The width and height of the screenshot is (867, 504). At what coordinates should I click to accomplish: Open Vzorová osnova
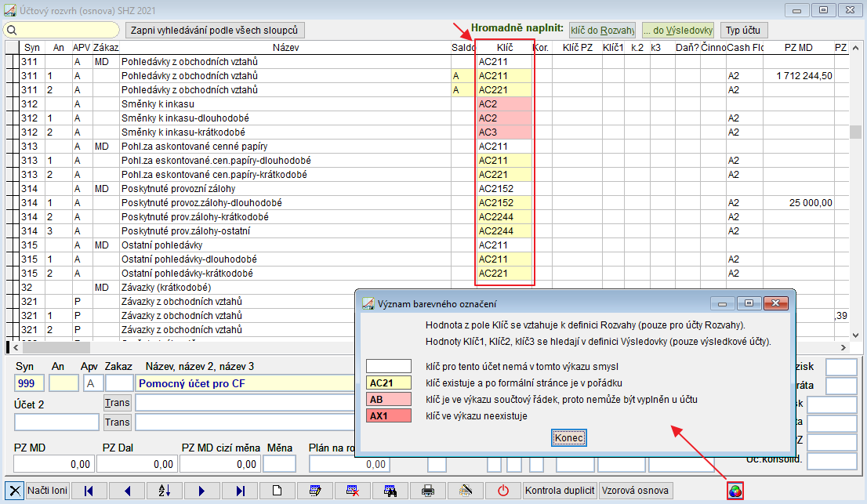click(635, 491)
